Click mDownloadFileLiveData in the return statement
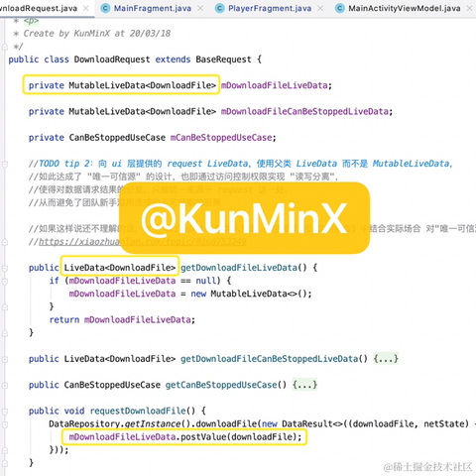Viewport: 476px width, 476px height. pyautogui.click(x=137, y=319)
